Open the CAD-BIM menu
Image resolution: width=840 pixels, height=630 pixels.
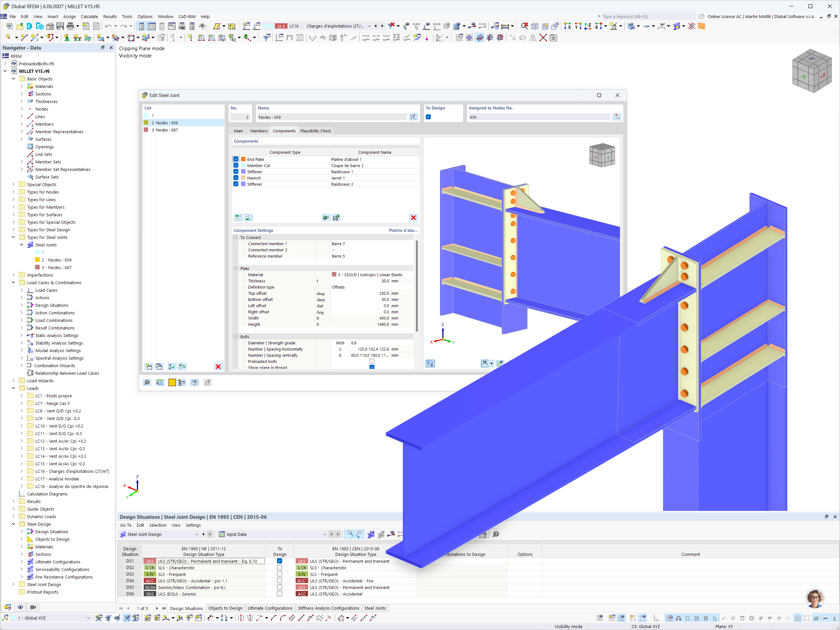[187, 16]
